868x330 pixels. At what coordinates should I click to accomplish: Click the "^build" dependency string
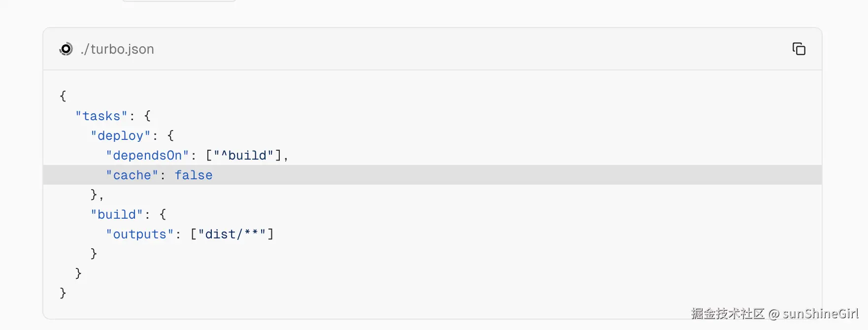click(x=243, y=156)
